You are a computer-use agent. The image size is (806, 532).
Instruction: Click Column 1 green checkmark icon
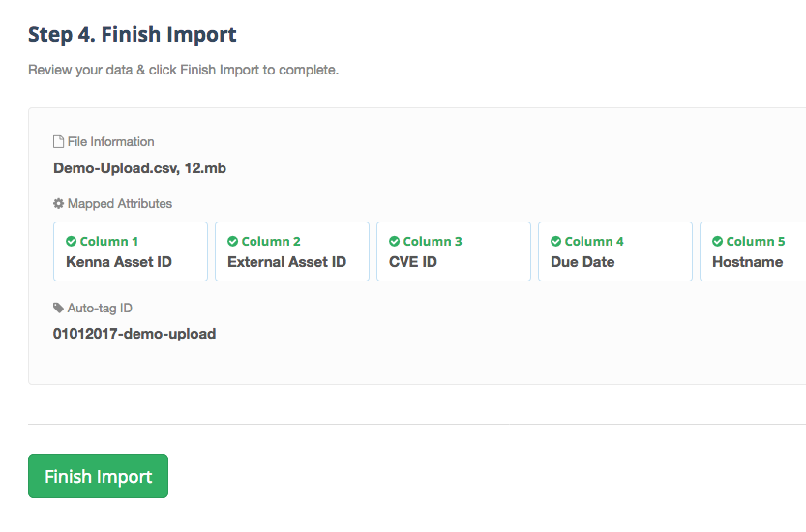click(x=71, y=241)
